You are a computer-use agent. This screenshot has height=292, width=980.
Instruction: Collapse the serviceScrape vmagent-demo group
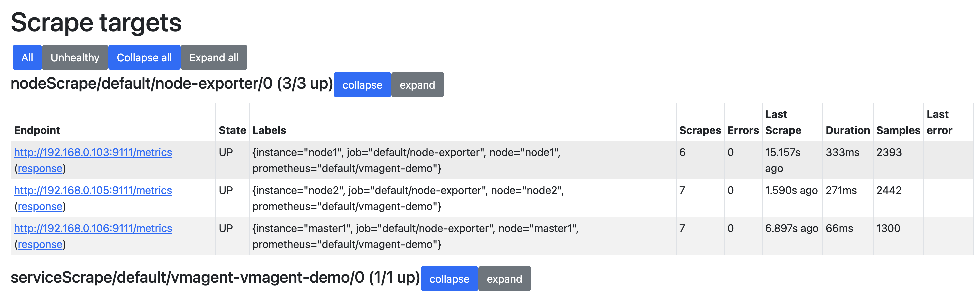click(x=449, y=279)
